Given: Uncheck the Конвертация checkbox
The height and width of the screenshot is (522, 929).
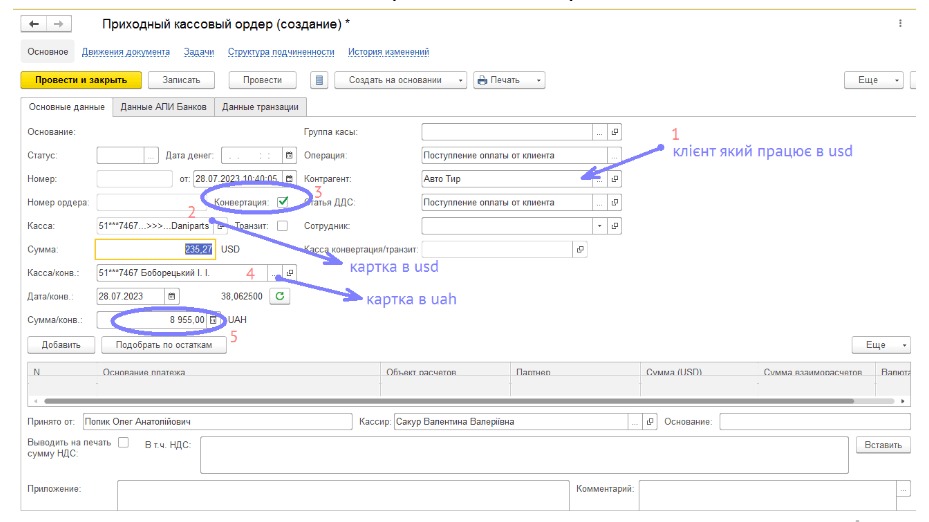Looking at the screenshot, I should pos(283,202).
